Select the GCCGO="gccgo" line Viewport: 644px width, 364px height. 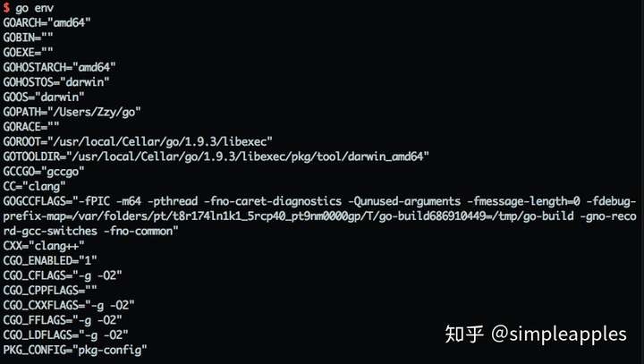pos(44,172)
